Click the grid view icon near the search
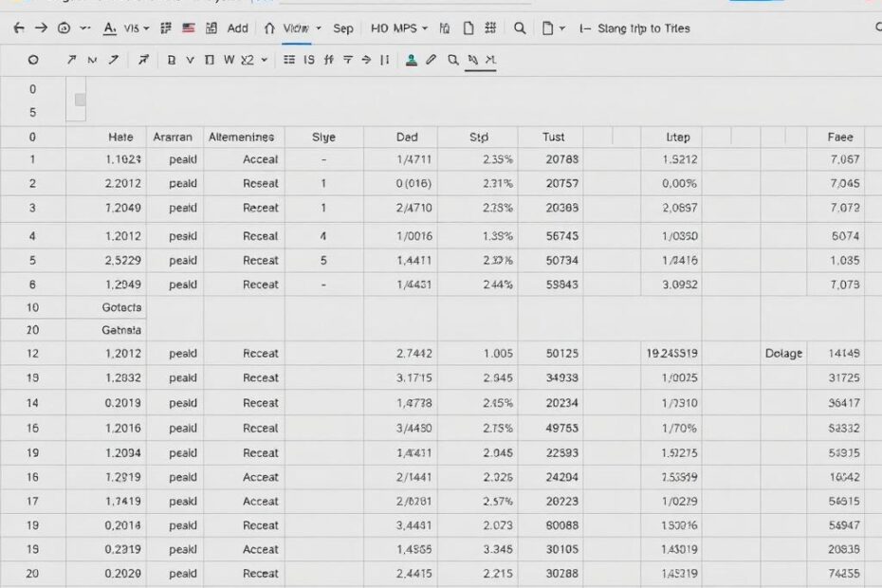882x588 pixels. (x=488, y=28)
